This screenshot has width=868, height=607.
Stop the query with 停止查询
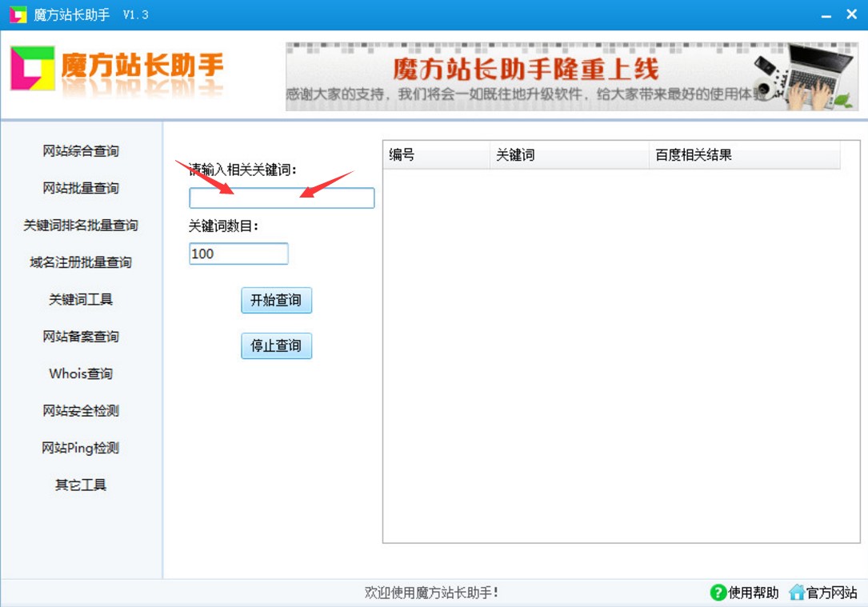pyautogui.click(x=276, y=345)
